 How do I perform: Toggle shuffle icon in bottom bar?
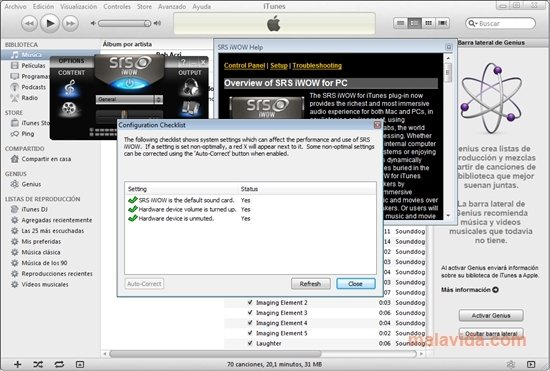(38, 365)
